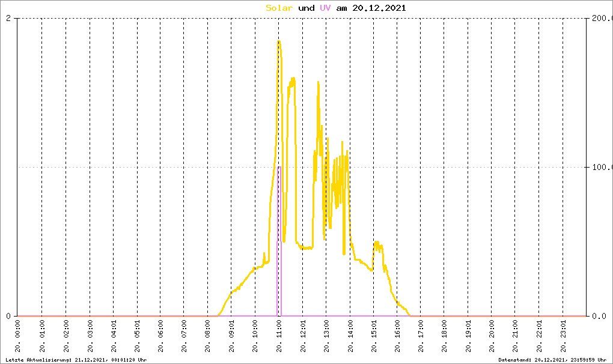The width and height of the screenshot is (613, 364).
Task: Select the '20. 20:00' x-axis label
Action: pos(492,336)
